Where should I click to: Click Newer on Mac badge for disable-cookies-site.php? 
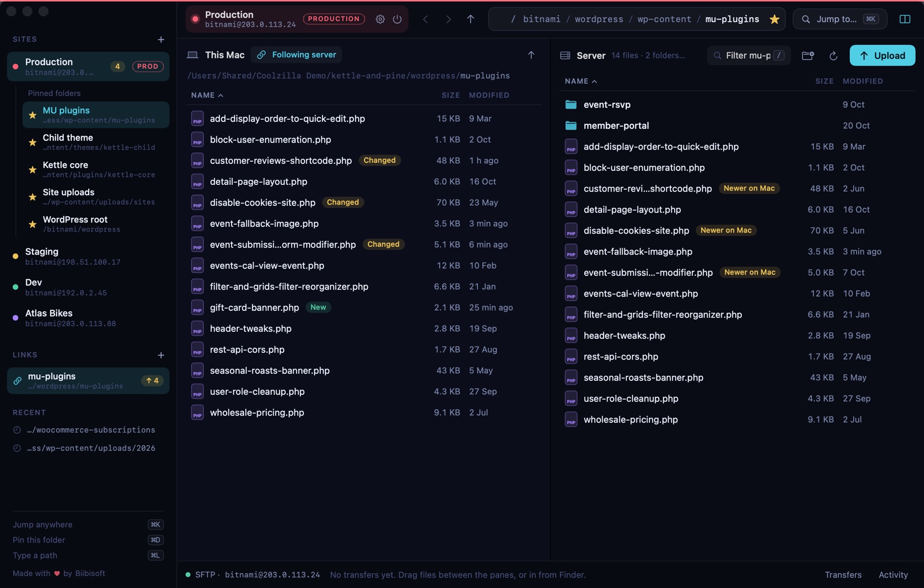pos(726,230)
